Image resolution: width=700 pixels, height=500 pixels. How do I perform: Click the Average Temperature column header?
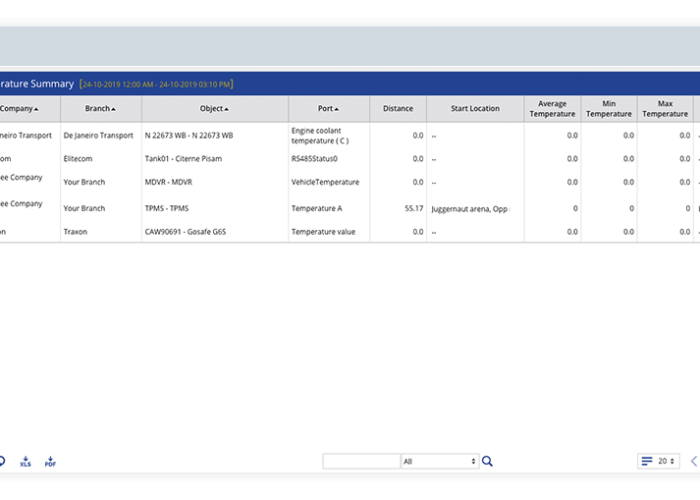[552, 108]
